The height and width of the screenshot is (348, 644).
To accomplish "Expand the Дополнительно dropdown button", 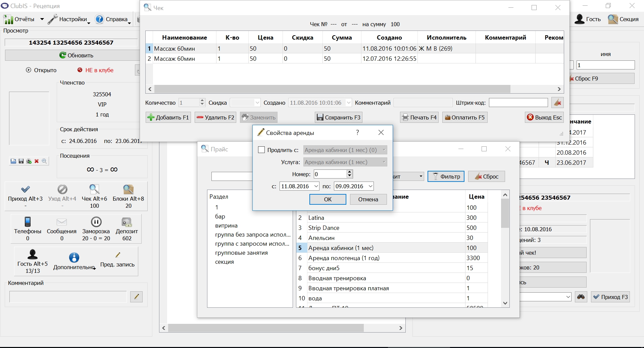I will (74, 261).
